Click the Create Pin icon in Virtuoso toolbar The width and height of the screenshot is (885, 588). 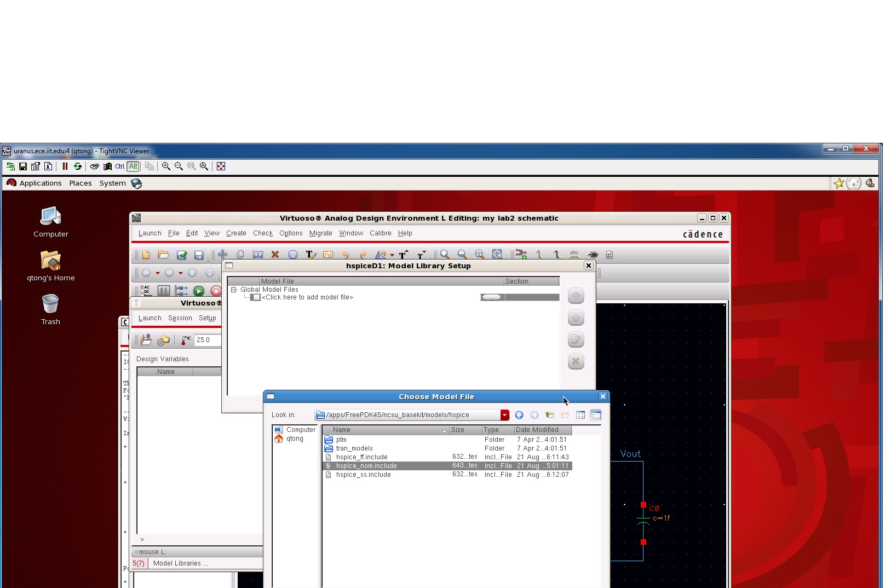[592, 255]
